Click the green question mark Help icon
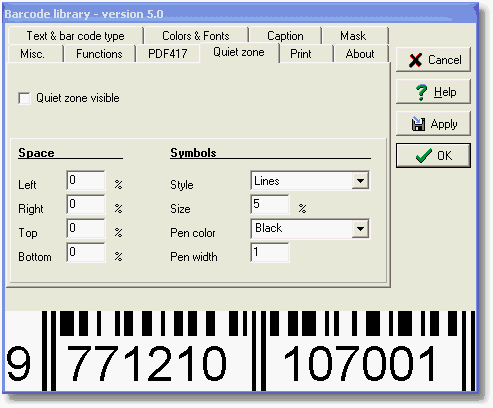This screenshot has width=493, height=408. [x=421, y=92]
